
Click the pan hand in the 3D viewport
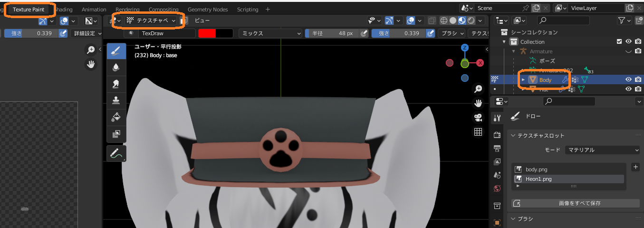click(x=478, y=103)
